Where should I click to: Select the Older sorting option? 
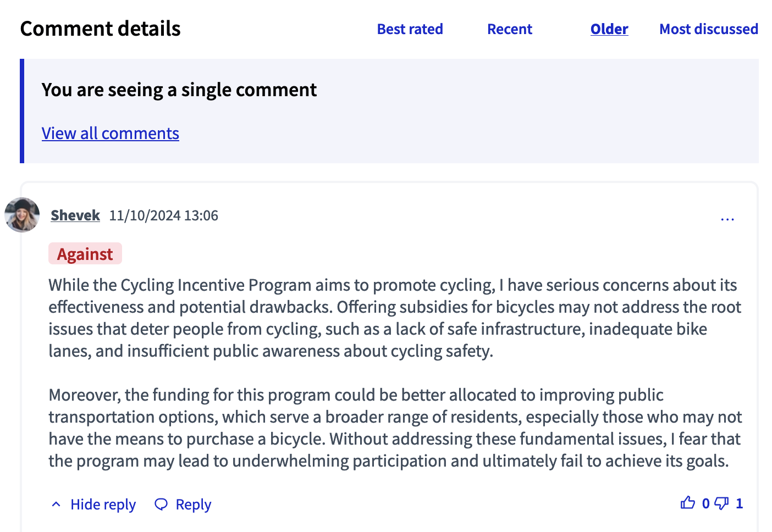(x=609, y=29)
